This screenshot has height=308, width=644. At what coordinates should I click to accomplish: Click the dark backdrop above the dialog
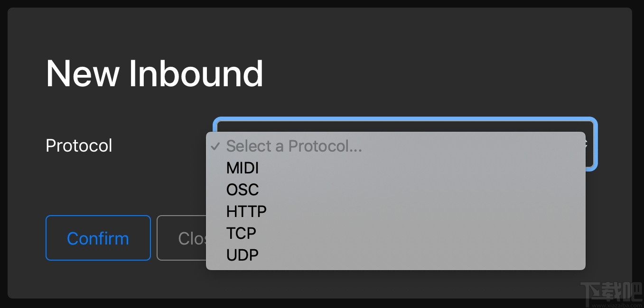[322, 3]
